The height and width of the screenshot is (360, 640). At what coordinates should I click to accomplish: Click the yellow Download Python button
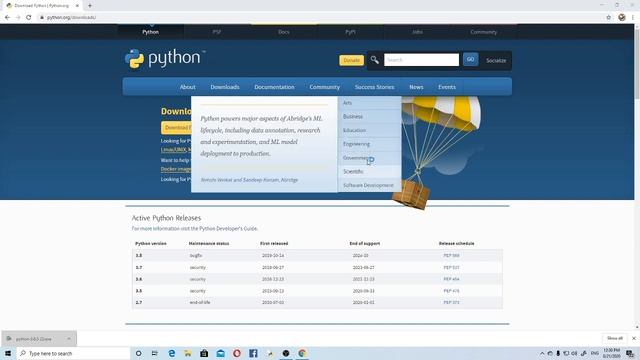pos(176,128)
